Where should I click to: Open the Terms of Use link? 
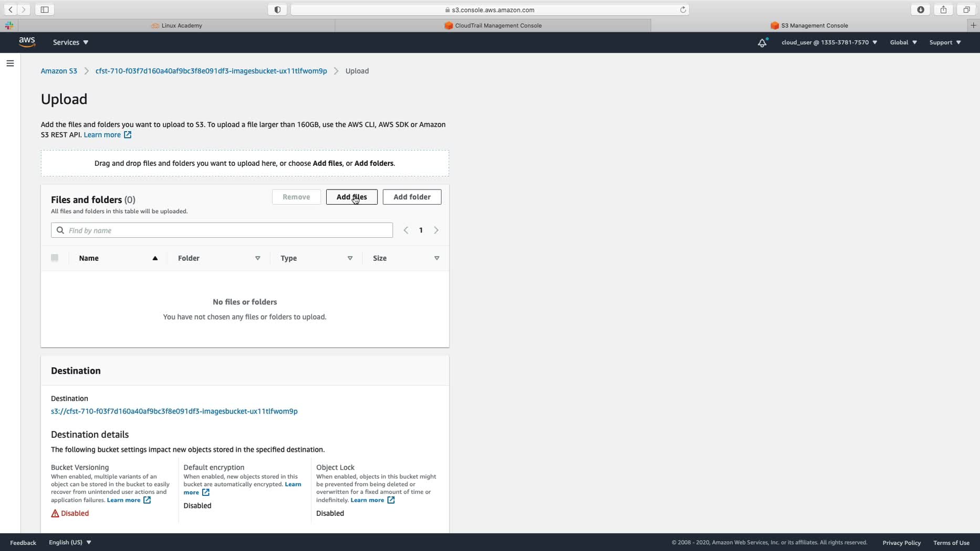951,543
